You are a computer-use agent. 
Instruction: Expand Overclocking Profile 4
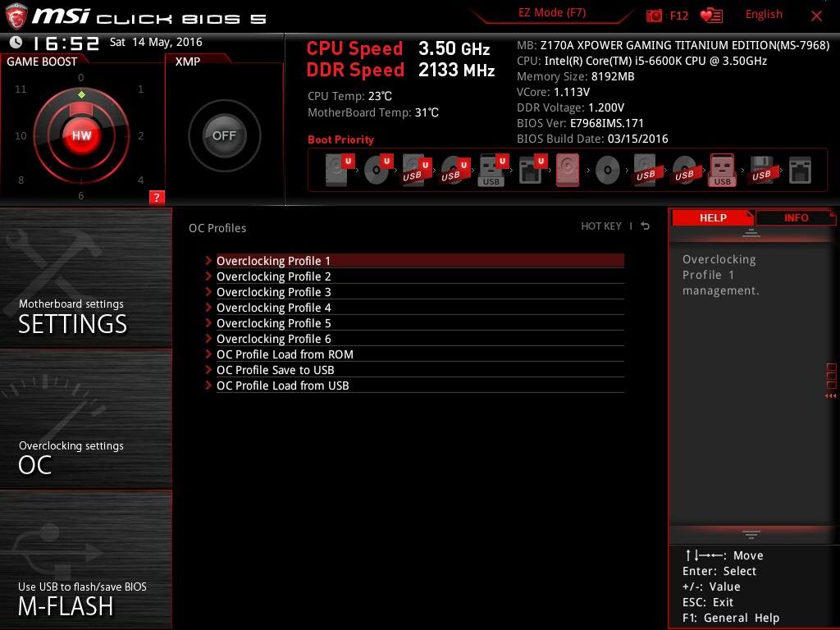pyautogui.click(x=273, y=308)
